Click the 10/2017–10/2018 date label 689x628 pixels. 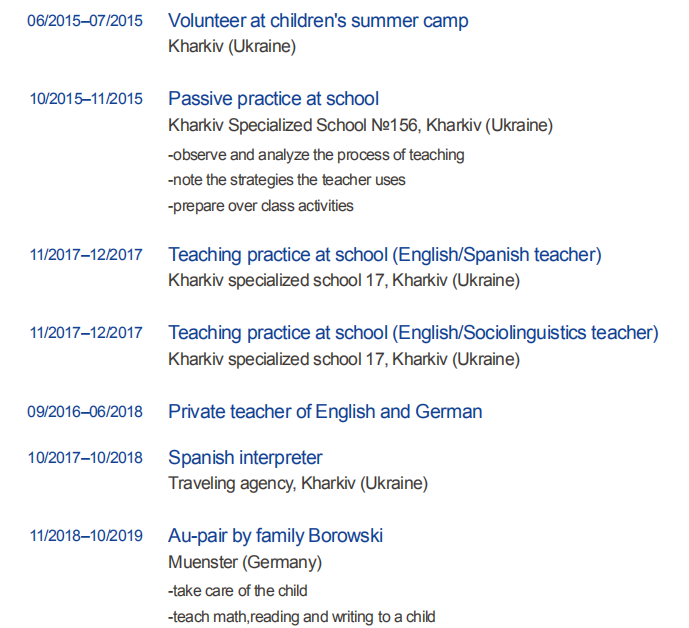86,458
